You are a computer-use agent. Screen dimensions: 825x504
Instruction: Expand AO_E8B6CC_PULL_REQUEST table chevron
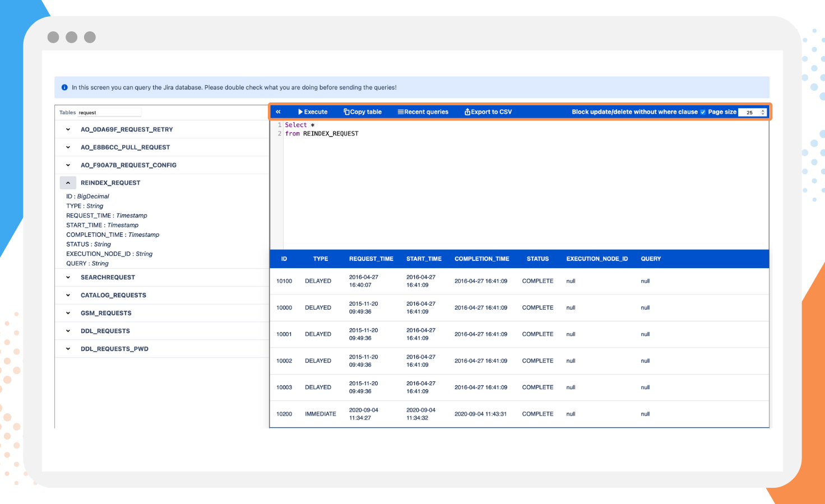68,147
